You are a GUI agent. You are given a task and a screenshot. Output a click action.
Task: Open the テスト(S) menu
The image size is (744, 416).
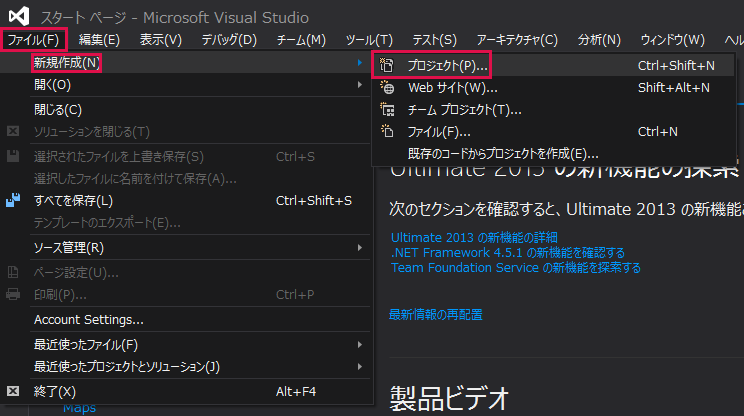click(435, 39)
